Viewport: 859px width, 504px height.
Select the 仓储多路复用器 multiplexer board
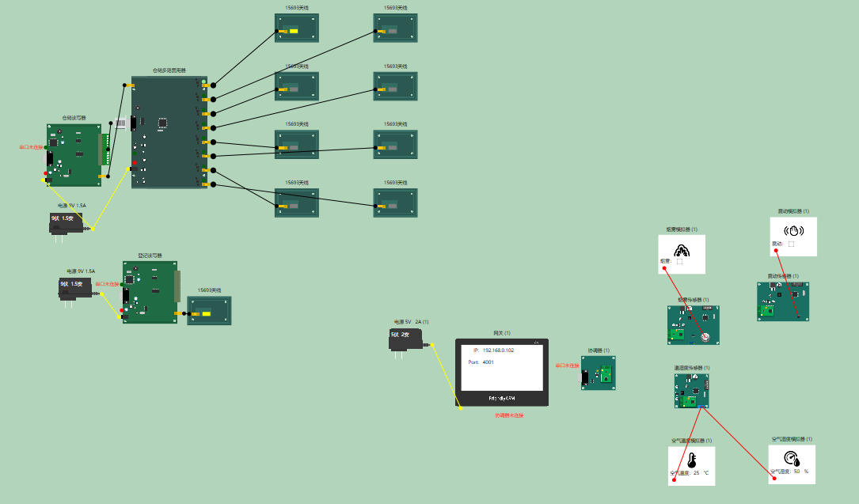169,132
